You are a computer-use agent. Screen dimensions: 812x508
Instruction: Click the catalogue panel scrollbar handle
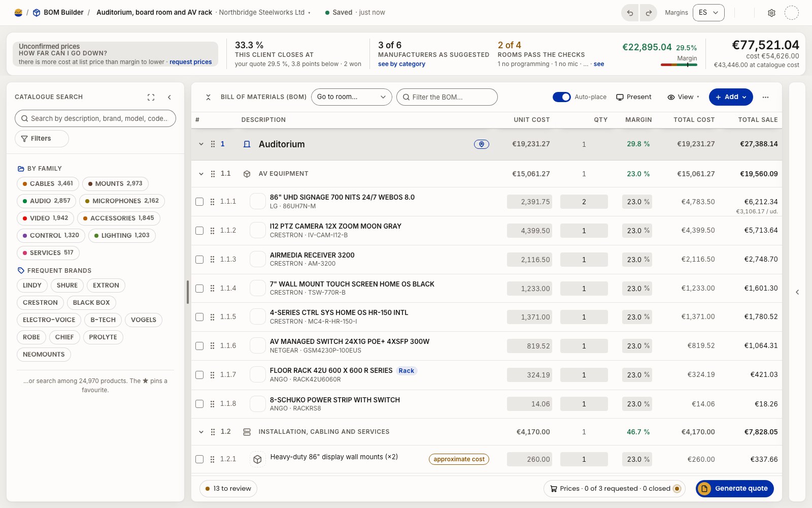[x=188, y=292]
